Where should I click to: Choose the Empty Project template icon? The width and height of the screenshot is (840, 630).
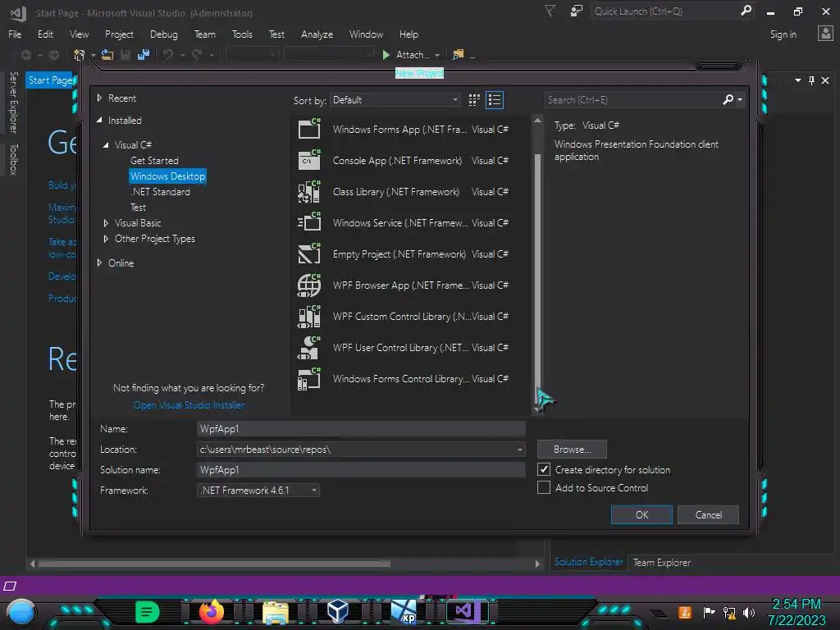point(309,253)
